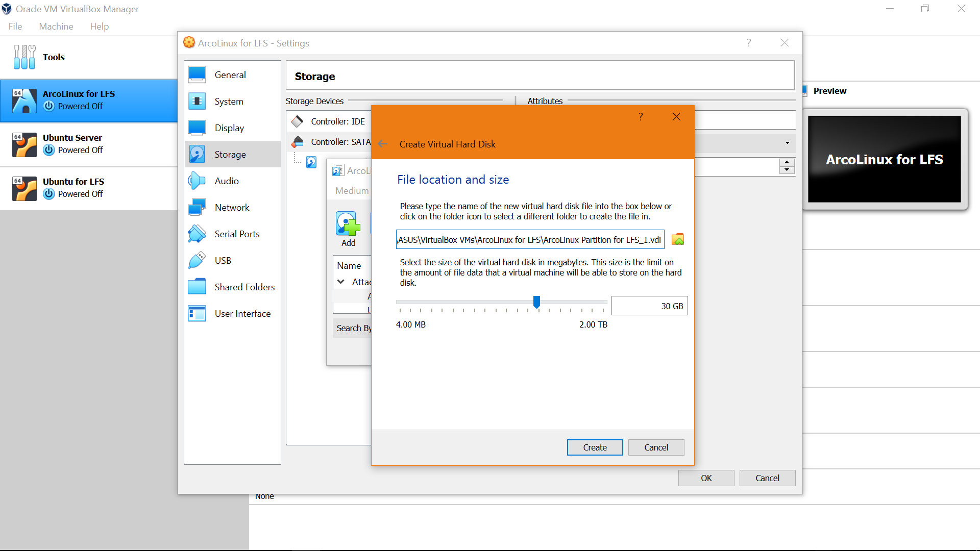This screenshot has height=551, width=980.
Task: Select the hard disk under SATA controller
Action: tap(311, 162)
